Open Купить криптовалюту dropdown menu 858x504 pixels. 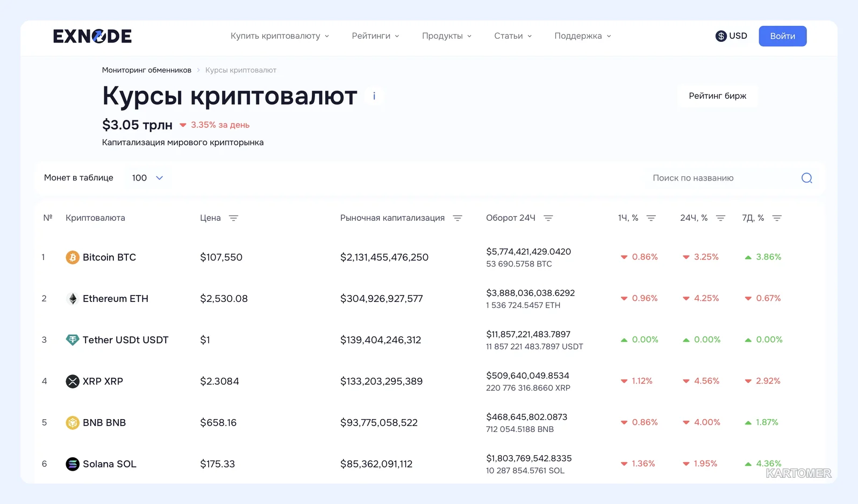[280, 36]
